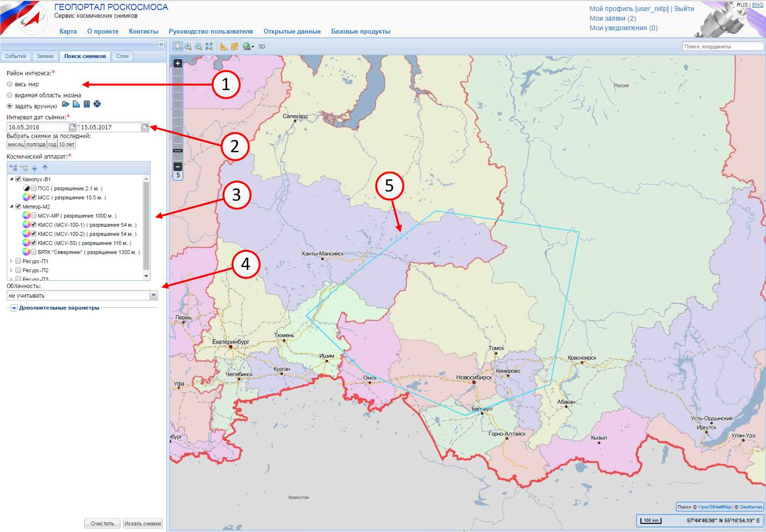This screenshot has width=766, height=532.
Task: Expand Дополнительные параметры section
Action: 14,308
